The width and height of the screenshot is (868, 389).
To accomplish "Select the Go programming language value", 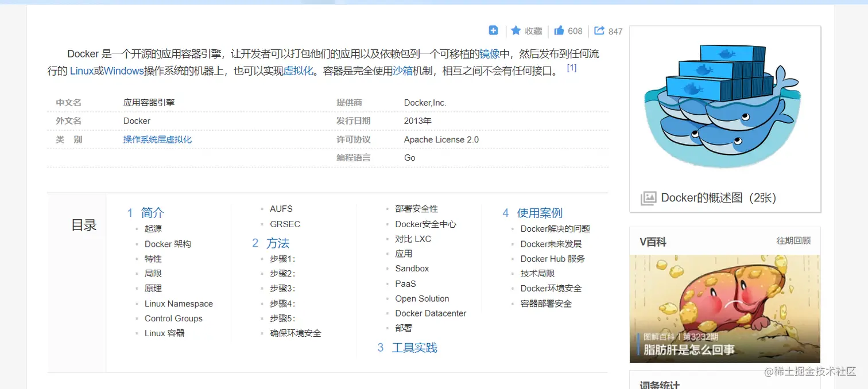I will (409, 158).
